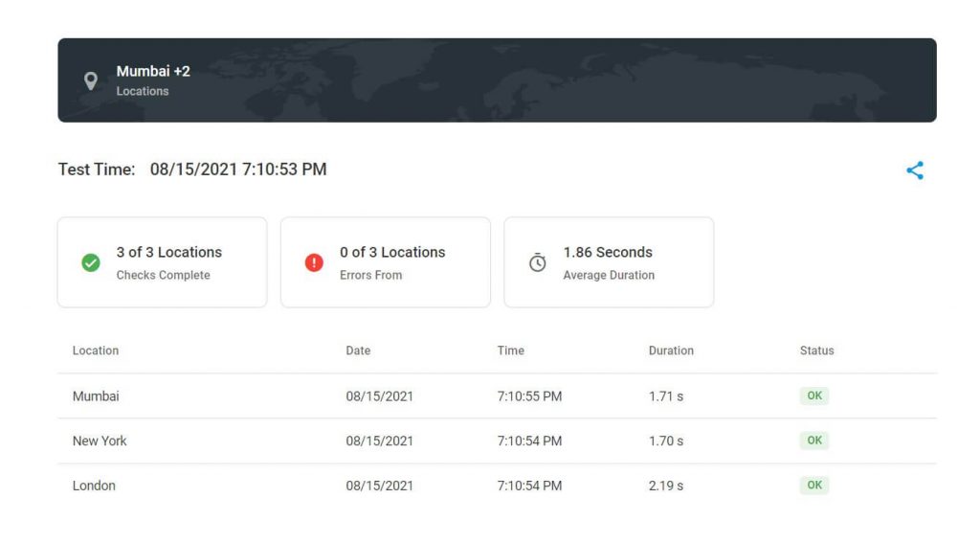
Task: Click the map pin location icon
Action: [x=91, y=81]
